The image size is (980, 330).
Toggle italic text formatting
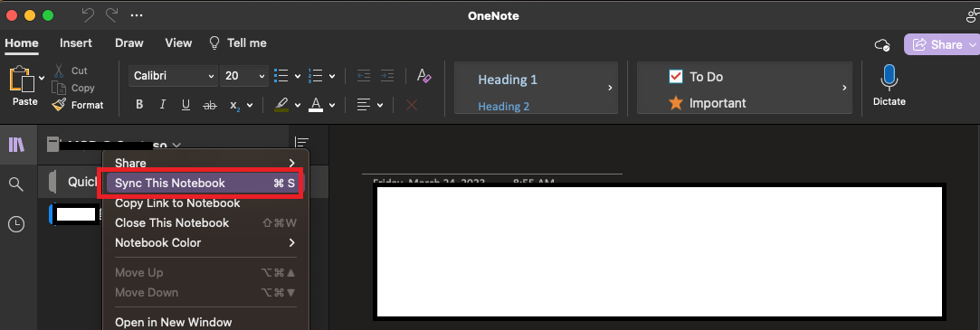(163, 105)
